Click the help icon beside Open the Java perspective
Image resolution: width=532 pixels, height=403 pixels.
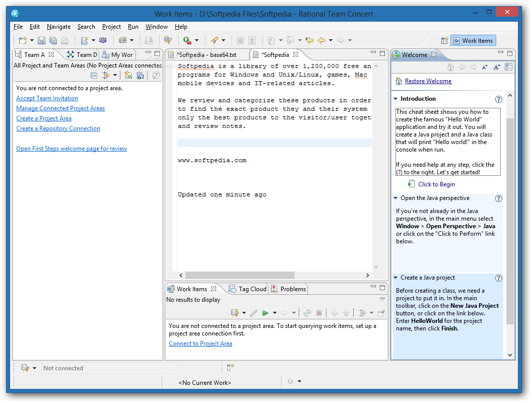[498, 198]
